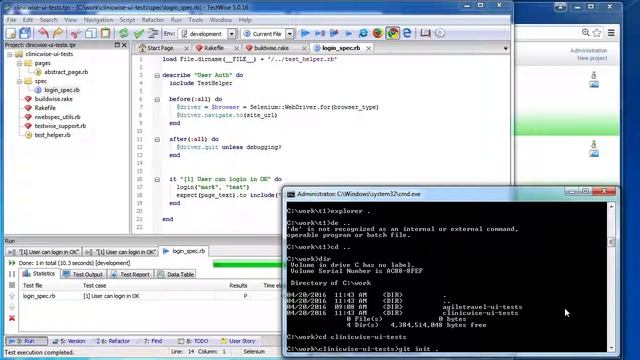
Task: Click the Paste clipboard toolbar icon
Action: point(105,33)
